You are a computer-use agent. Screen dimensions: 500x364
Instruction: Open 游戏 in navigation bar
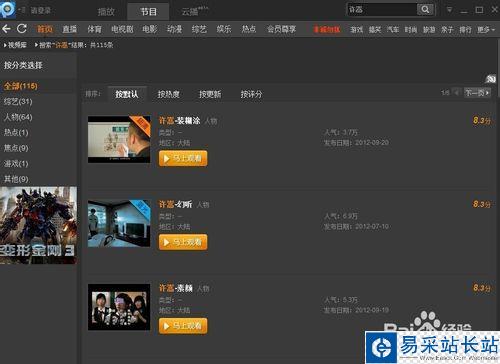(x=356, y=30)
